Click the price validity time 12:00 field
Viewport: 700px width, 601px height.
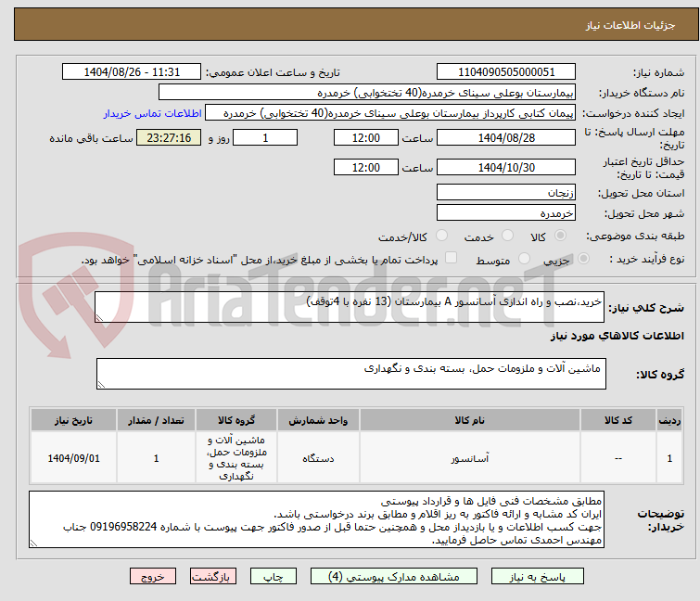coord(365,168)
